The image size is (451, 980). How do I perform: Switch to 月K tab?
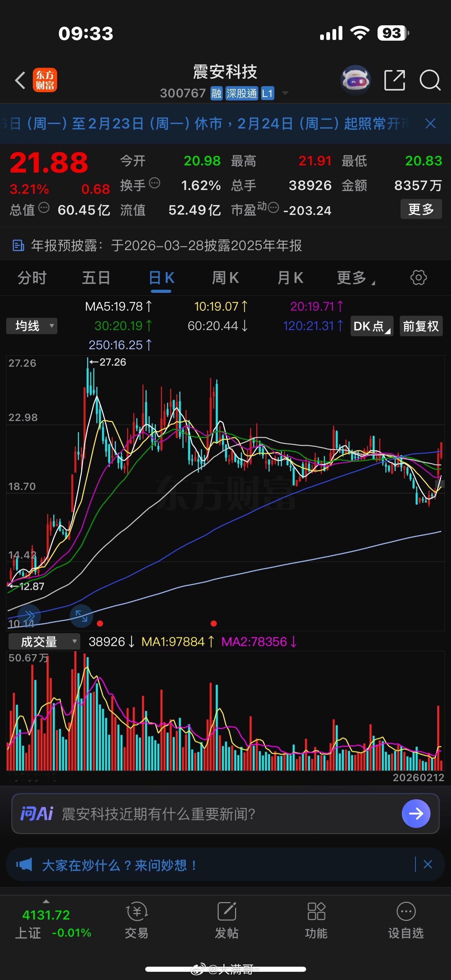[x=290, y=278]
